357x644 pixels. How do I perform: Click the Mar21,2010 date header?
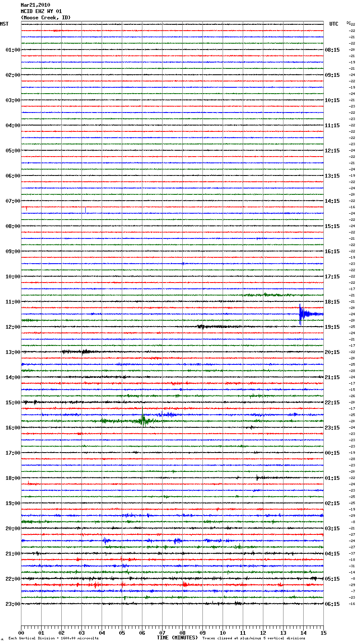coord(35,5)
